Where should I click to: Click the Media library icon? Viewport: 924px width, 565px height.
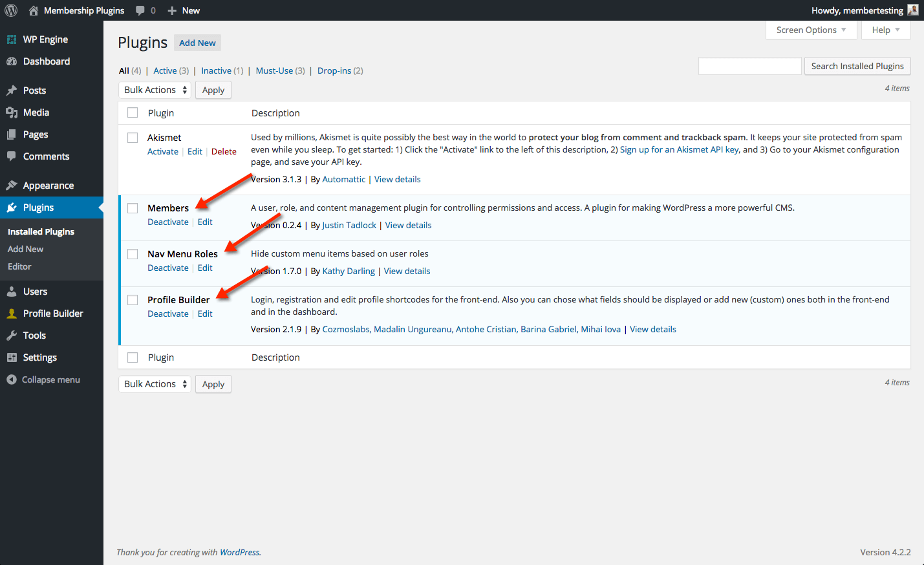12,112
